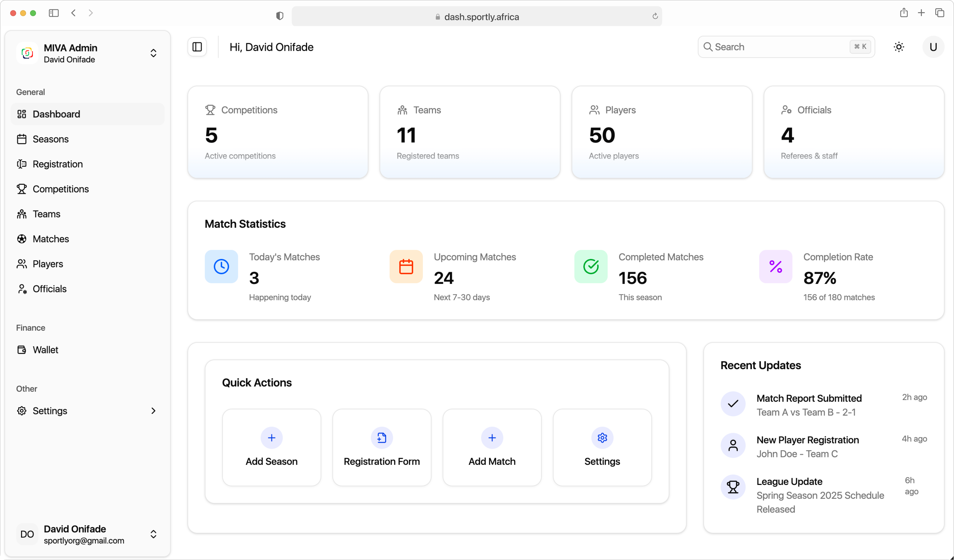
Task: Select the Dashboard icon in the sidebar
Action: click(22, 114)
